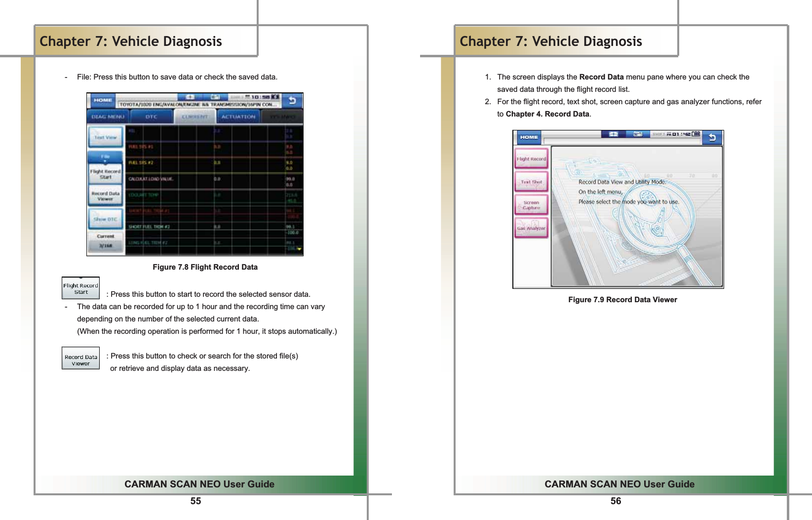This screenshot has height=520, width=812.
Task: Switch to the ACTUATION tab
Action: [x=238, y=117]
